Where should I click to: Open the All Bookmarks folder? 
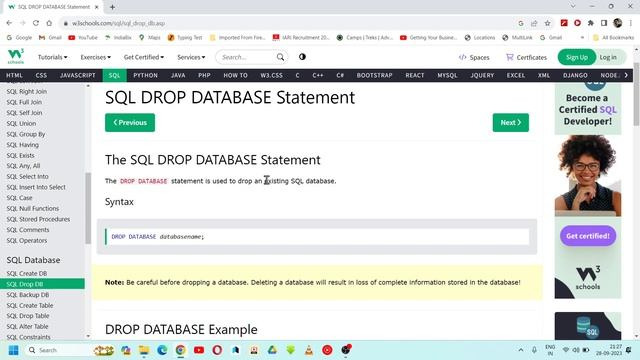tap(613, 38)
